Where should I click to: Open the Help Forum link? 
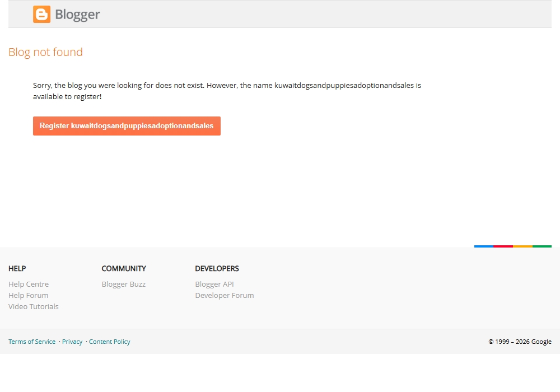[28, 295]
